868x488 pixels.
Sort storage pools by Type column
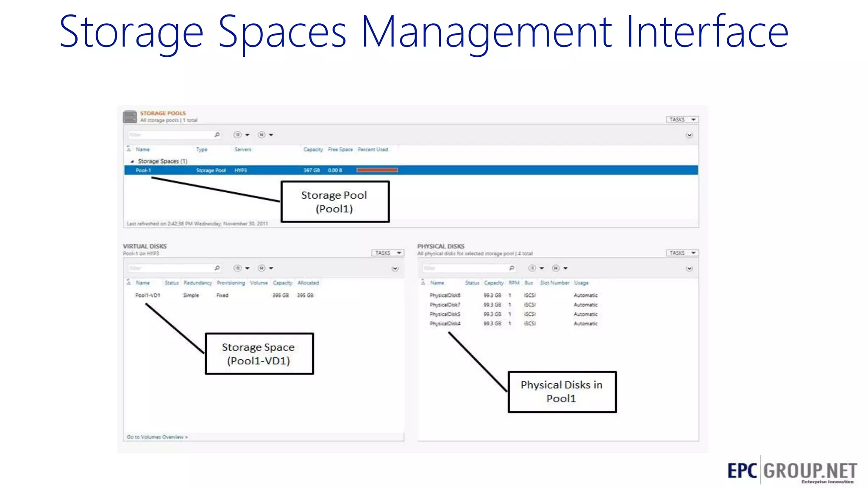tap(202, 150)
